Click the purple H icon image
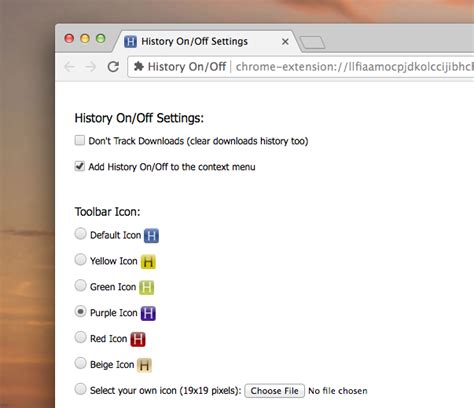The height and width of the screenshot is (408, 474). tap(148, 313)
